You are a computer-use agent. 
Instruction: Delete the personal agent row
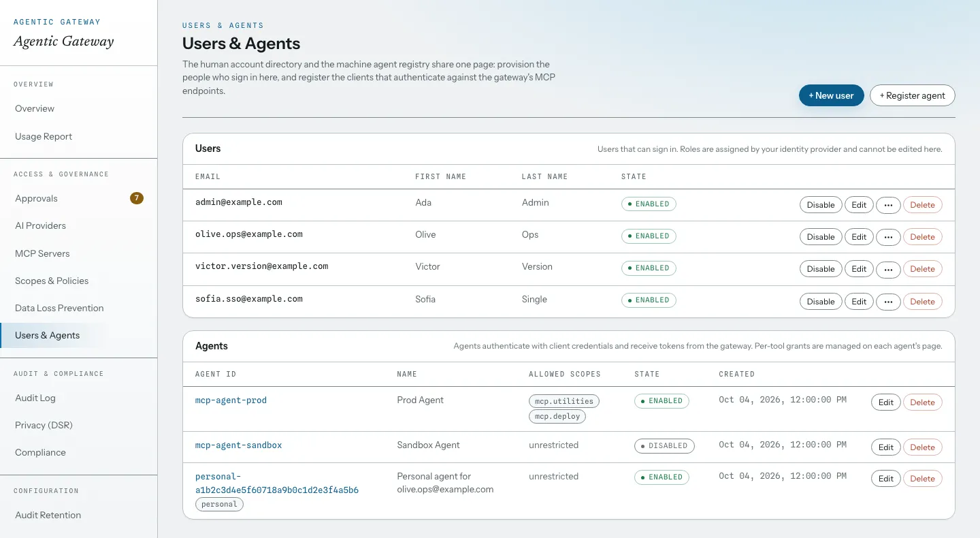click(923, 479)
